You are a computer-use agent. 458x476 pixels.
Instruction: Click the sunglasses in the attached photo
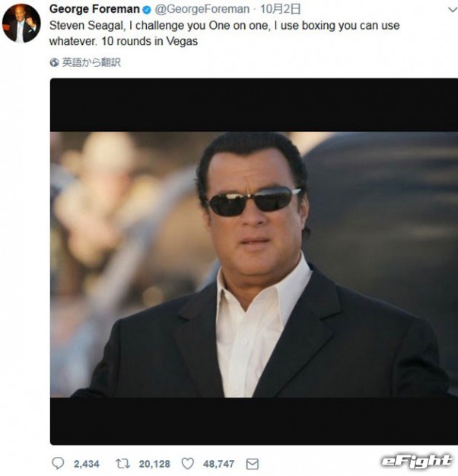pyautogui.click(x=254, y=200)
